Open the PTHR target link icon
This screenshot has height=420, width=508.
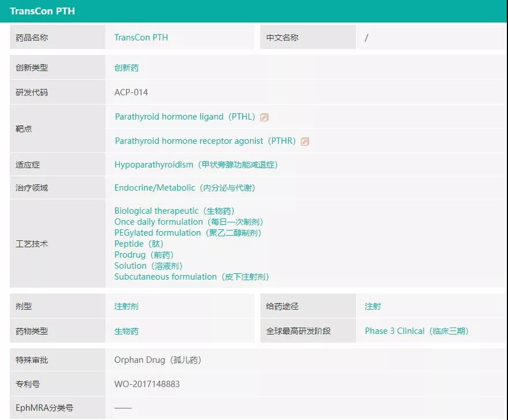[305, 142]
